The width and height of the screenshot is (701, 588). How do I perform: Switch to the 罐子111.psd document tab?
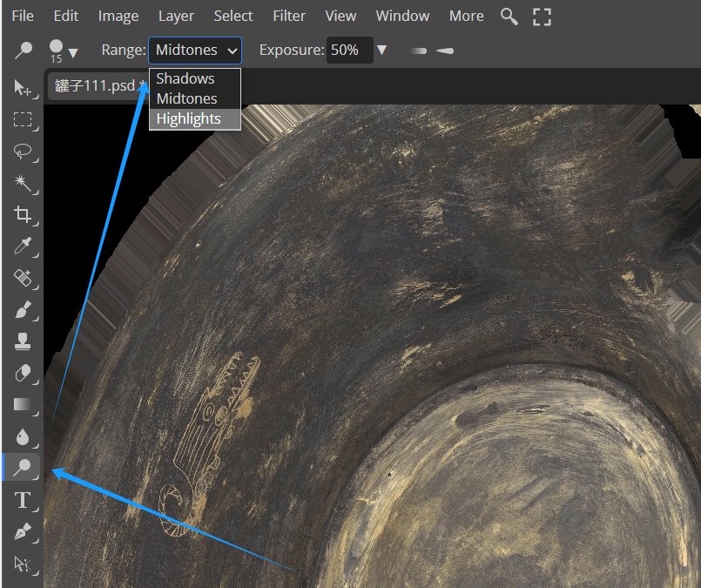[x=98, y=85]
